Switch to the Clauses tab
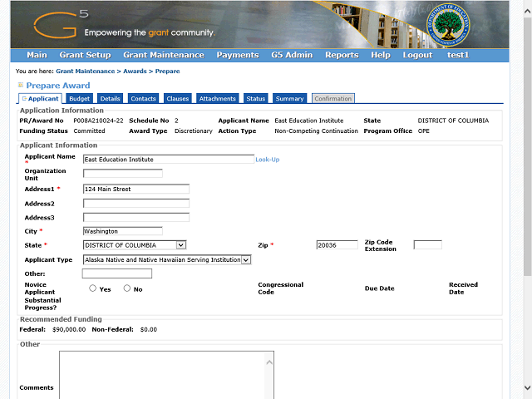The width and height of the screenshot is (532, 399). (177, 98)
